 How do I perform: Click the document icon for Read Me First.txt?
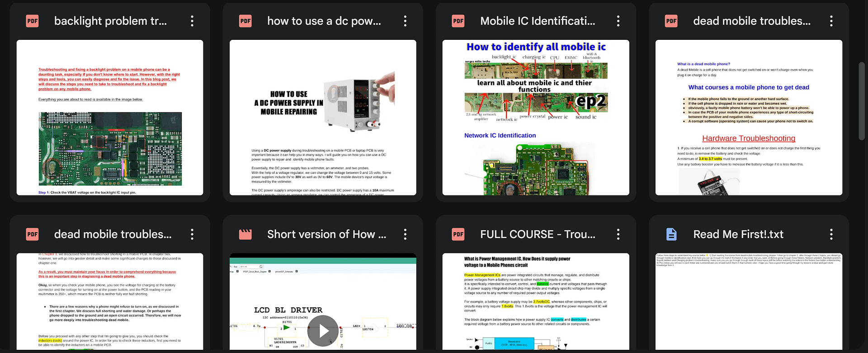pos(671,234)
